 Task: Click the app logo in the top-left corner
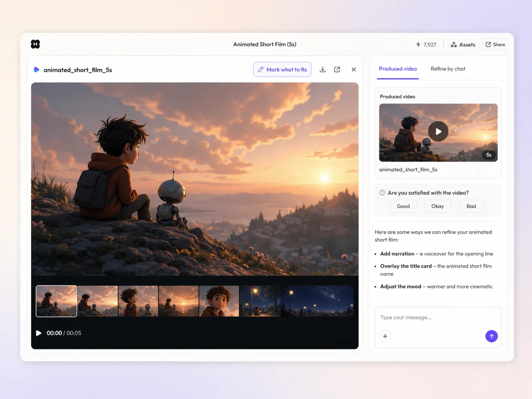[x=35, y=44]
